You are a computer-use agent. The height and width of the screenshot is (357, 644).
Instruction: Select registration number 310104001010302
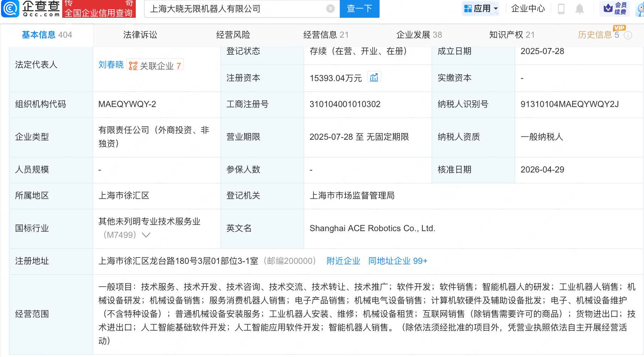coord(345,104)
